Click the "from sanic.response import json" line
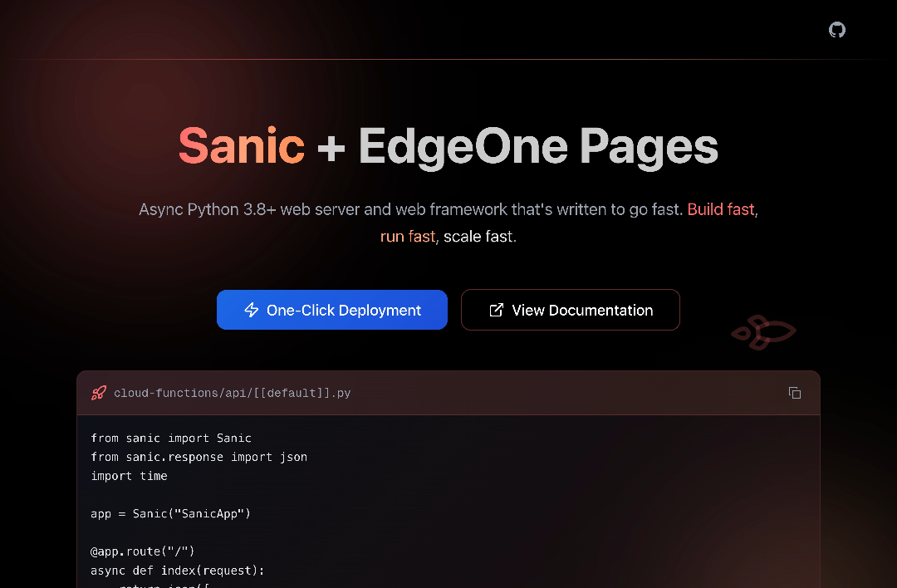The height and width of the screenshot is (588, 897). click(x=199, y=457)
